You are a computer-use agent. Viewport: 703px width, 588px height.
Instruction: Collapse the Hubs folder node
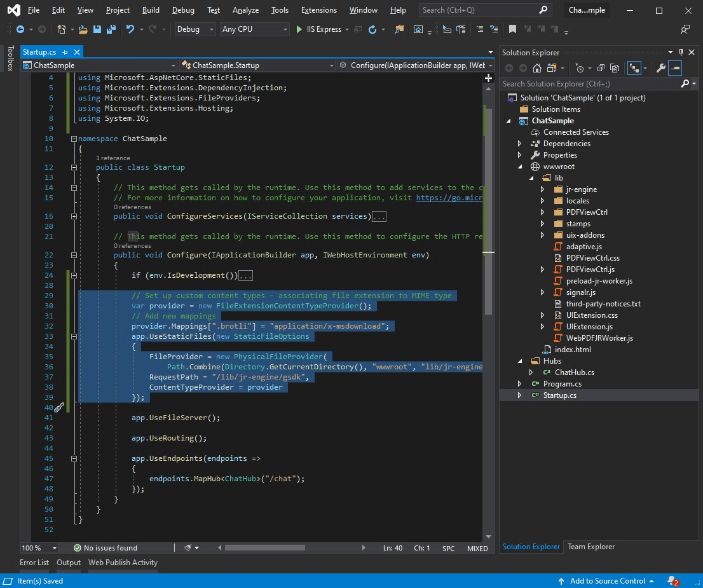(520, 361)
